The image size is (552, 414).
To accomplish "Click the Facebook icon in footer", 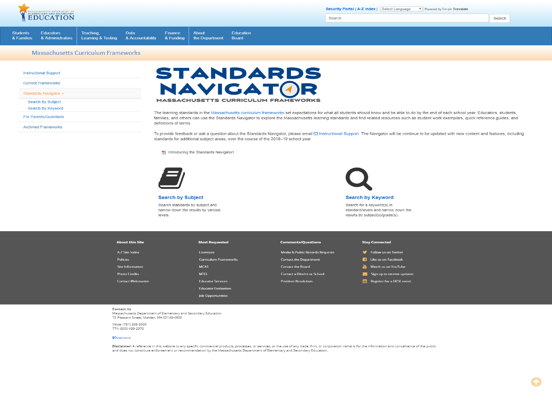I will (365, 259).
